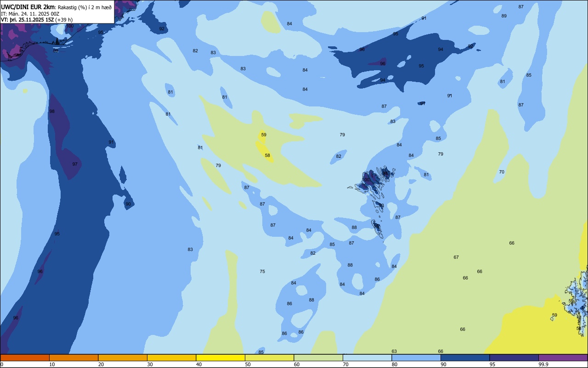Click the '(+39 h)' forecast offset text
The width and height of the screenshot is (588, 368).
[63, 20]
